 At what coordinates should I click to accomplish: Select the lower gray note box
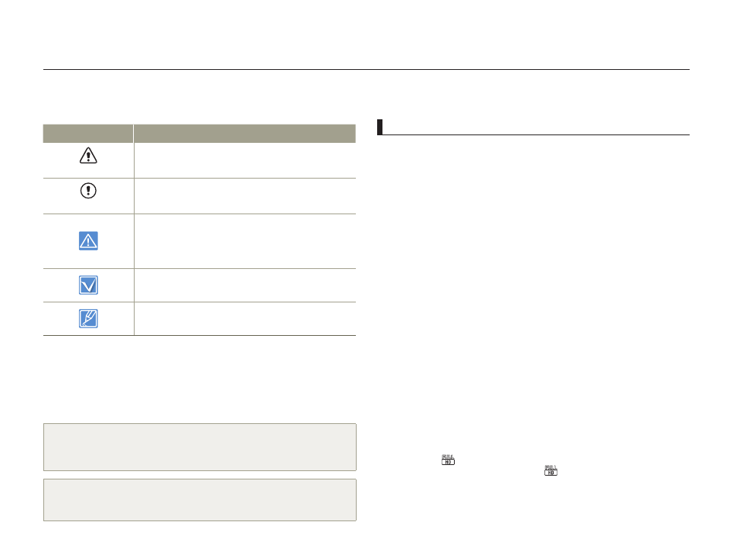click(x=199, y=499)
